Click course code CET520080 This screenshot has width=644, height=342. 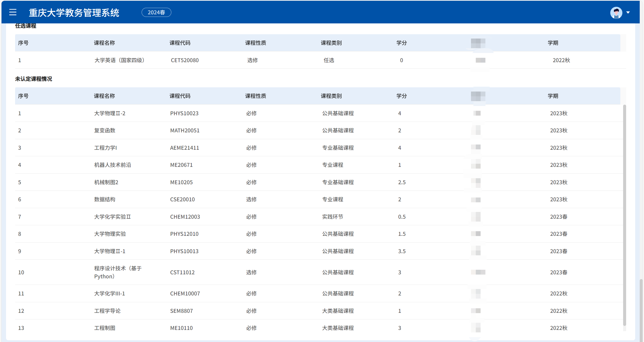(185, 60)
